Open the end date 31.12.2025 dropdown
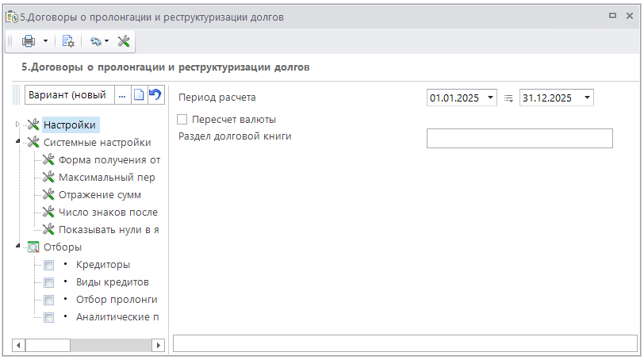Viewport: 644px width, 360px height. click(x=587, y=98)
